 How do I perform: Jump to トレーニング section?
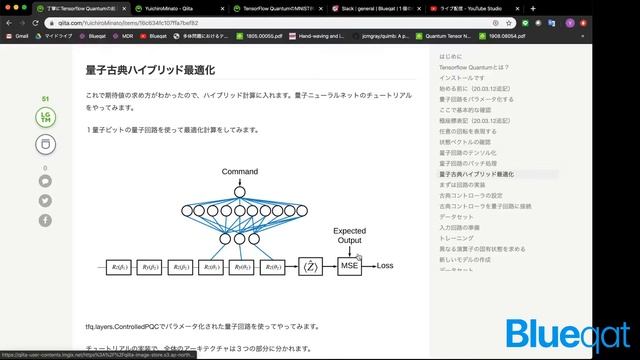coord(456,238)
